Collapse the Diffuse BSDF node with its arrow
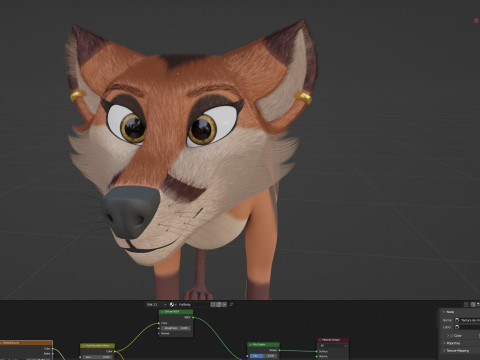480x360 pixels. (x=162, y=312)
